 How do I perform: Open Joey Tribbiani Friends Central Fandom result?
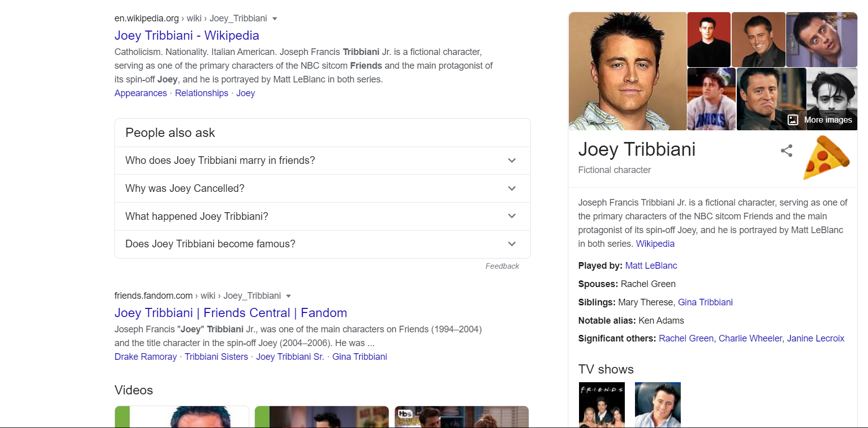tap(230, 313)
